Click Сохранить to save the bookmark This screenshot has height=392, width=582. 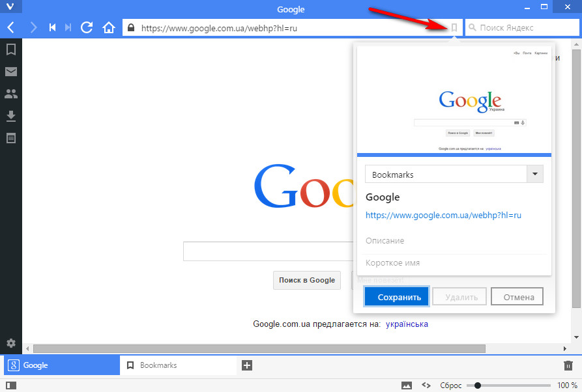point(396,297)
